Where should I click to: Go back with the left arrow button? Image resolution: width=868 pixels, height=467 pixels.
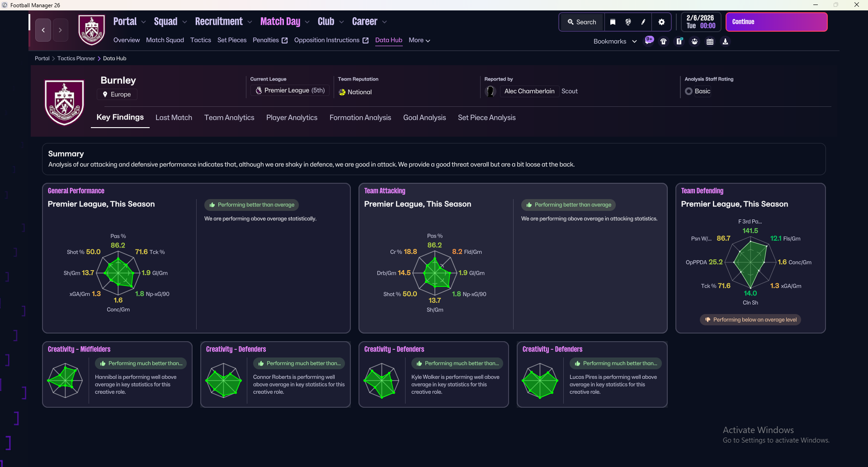tap(43, 30)
